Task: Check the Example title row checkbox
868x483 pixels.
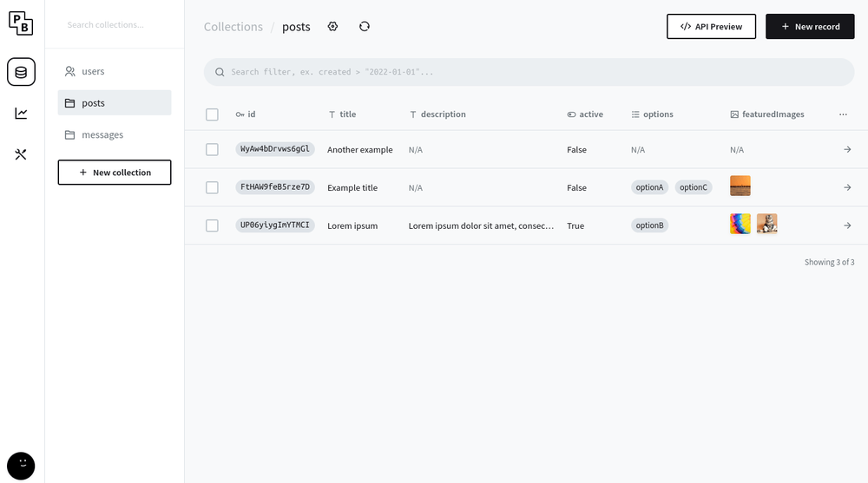Action: tap(212, 187)
